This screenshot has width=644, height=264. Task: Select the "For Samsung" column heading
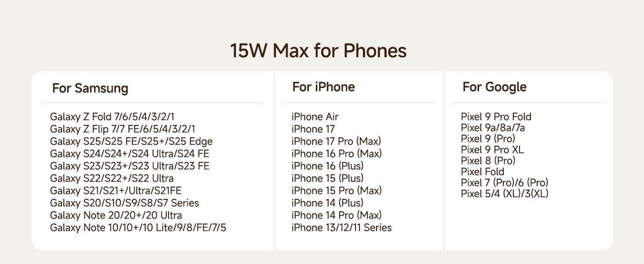pyautogui.click(x=90, y=88)
